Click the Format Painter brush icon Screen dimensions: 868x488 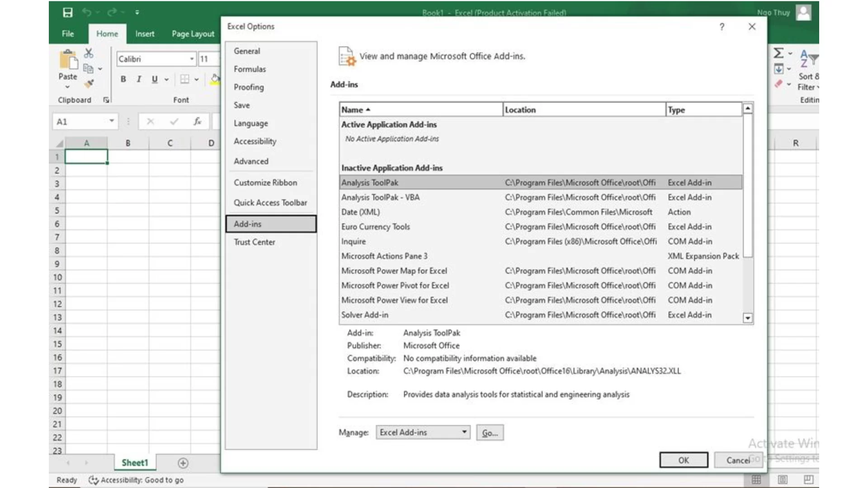coord(89,84)
